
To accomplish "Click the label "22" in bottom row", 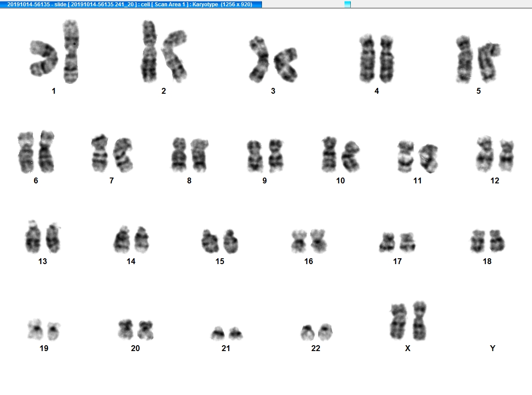I will click(315, 348).
